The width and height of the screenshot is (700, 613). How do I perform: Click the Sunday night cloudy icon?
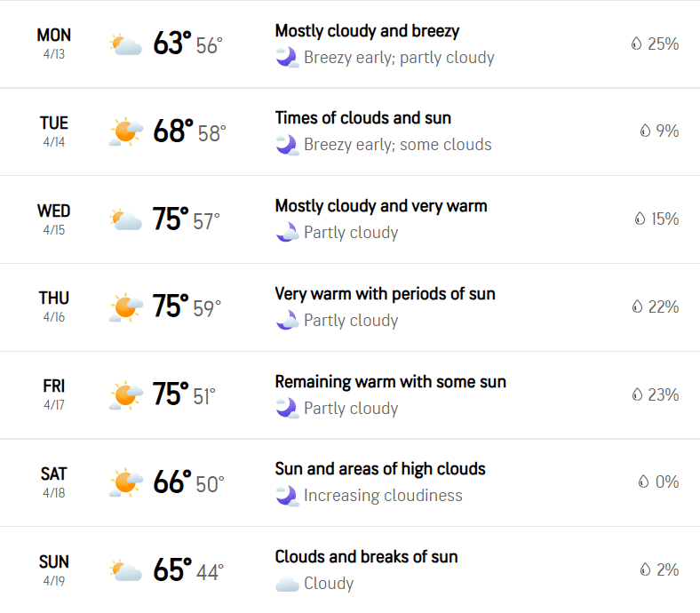pyautogui.click(x=287, y=584)
